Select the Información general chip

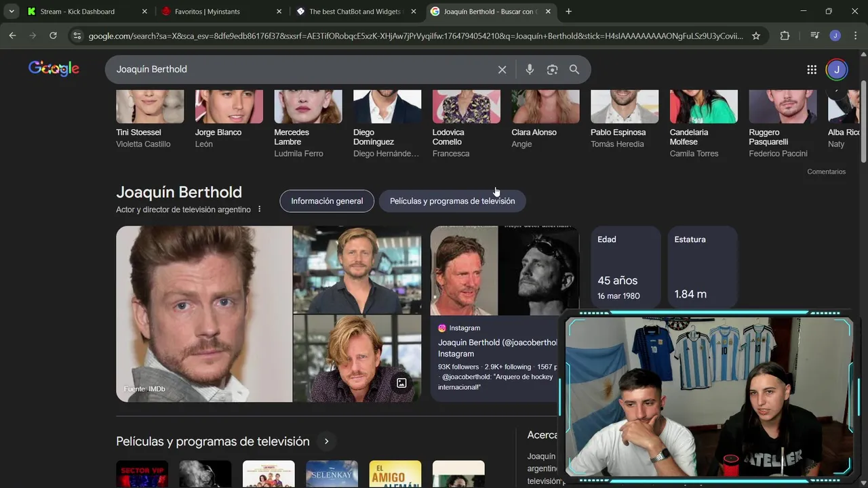pos(327,201)
